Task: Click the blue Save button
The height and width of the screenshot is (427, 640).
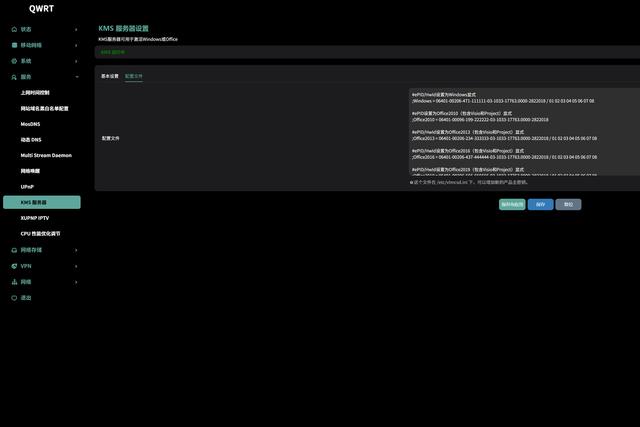Action: (540, 205)
